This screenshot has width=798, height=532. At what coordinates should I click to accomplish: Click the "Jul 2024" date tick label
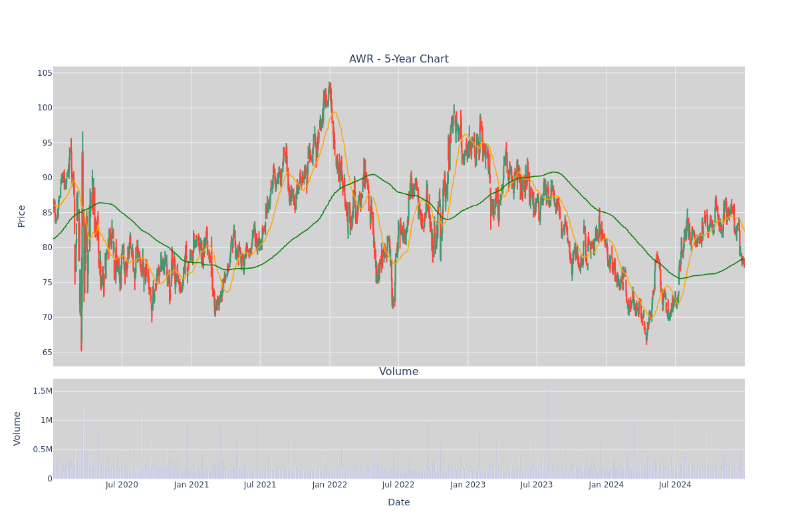click(675, 485)
